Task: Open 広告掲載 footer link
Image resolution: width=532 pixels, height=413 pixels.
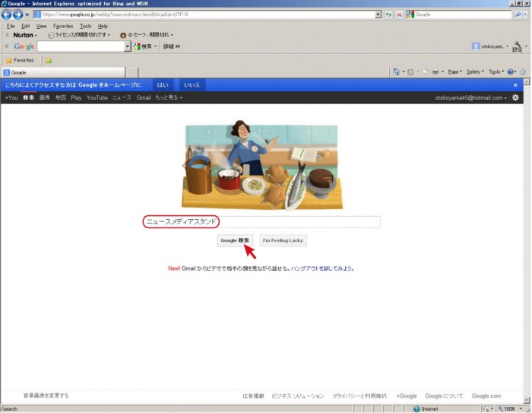Action: (253, 396)
